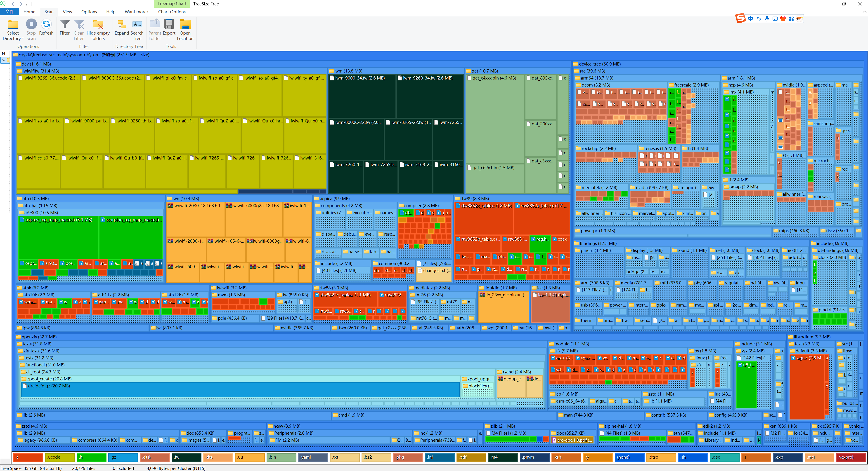Screen dimensions: 868x471
Task: Open the IME soft keyboard icon
Action: (775, 19)
